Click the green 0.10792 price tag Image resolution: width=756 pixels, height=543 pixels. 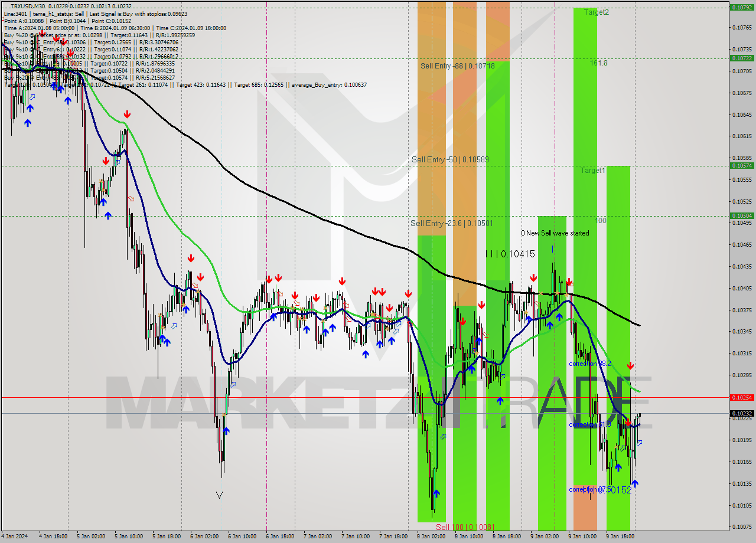(x=742, y=8)
